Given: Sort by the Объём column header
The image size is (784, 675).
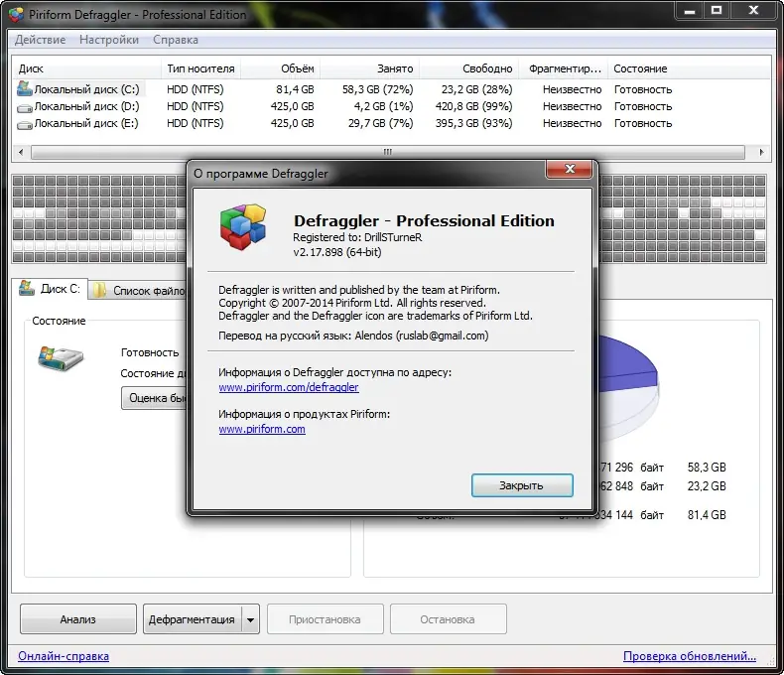Looking at the screenshot, I should click(x=281, y=68).
